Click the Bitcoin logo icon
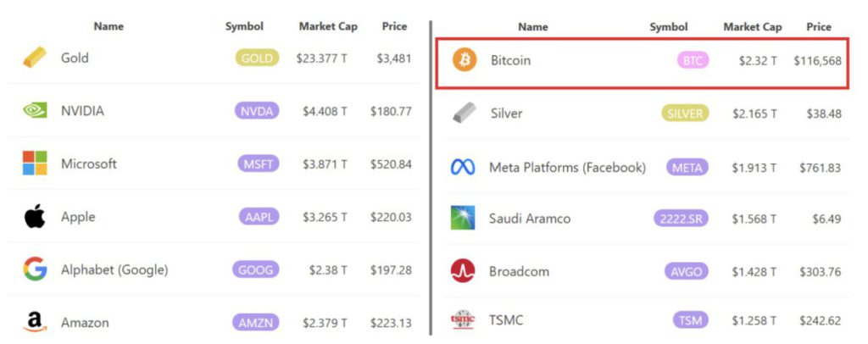 coord(465,59)
